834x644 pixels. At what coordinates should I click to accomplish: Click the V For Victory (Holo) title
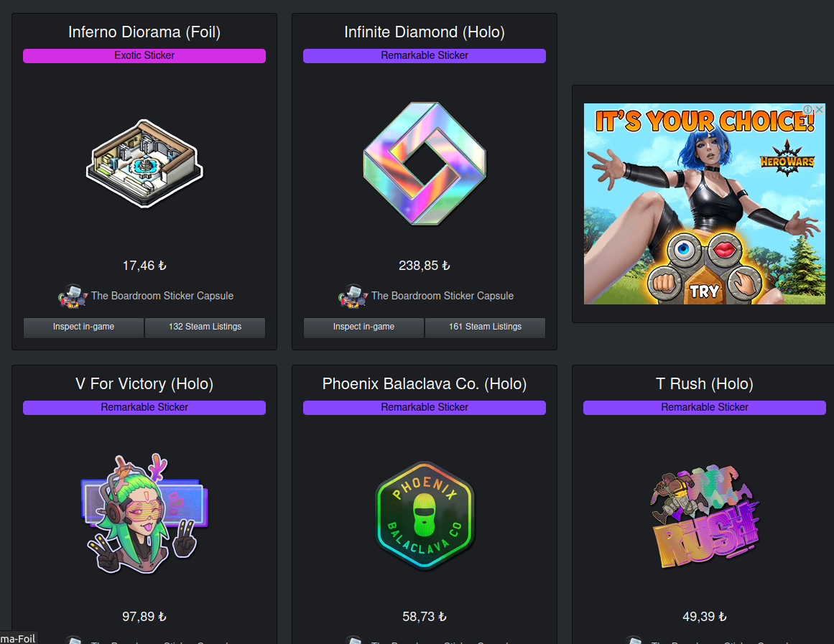[x=144, y=383]
